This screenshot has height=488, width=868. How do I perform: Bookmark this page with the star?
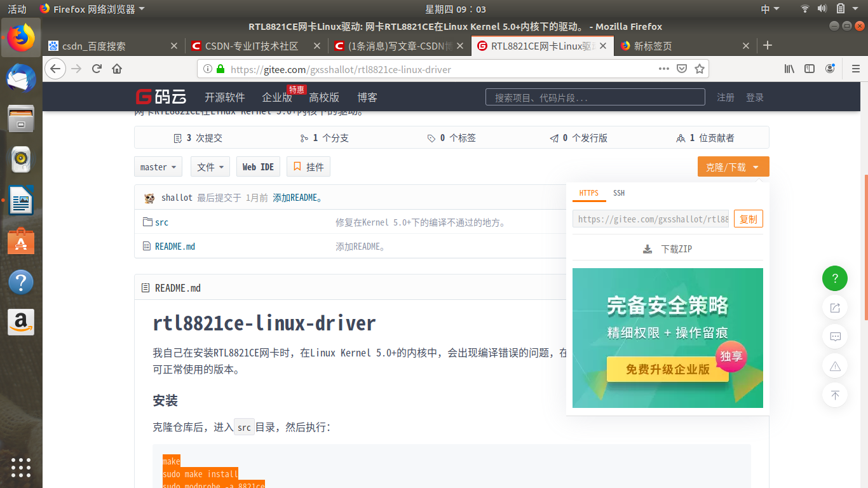[699, 69]
